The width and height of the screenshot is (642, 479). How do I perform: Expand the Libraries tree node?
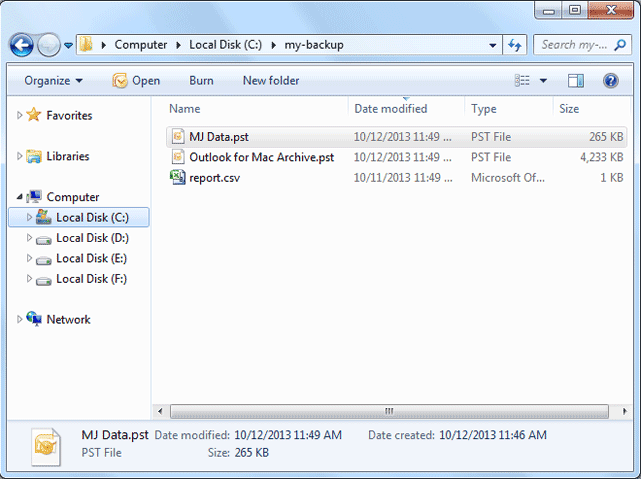(x=19, y=156)
